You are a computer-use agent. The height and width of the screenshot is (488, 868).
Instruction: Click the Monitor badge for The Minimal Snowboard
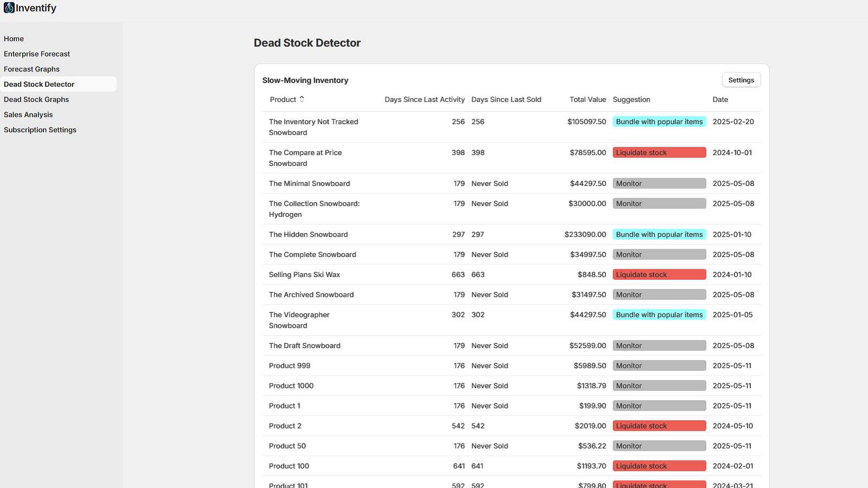pyautogui.click(x=659, y=183)
